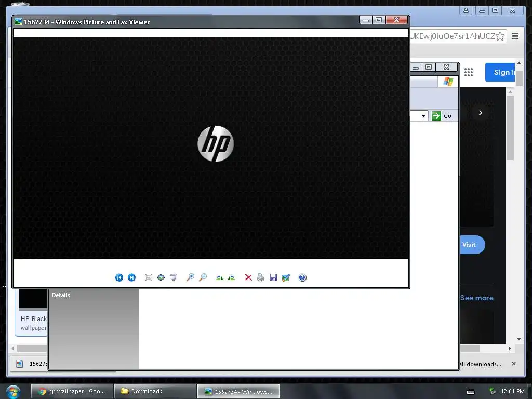
Task: Click the 1562734 Picture Viewer taskbar item
Action: [x=238, y=391]
